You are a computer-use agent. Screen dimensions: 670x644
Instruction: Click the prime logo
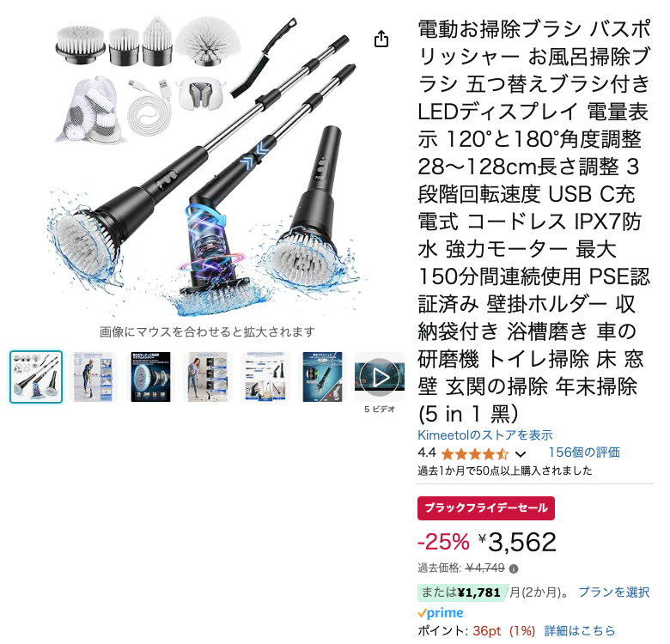click(440, 612)
